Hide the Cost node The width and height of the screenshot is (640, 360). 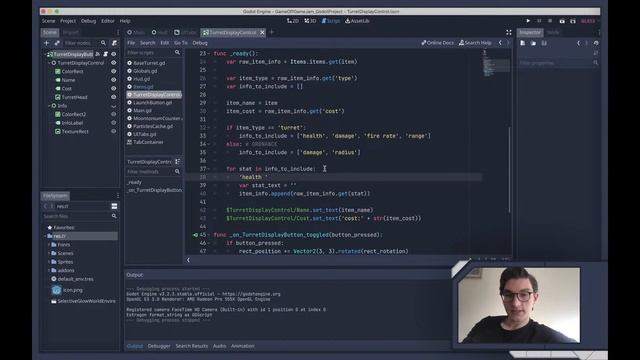[x=113, y=89]
